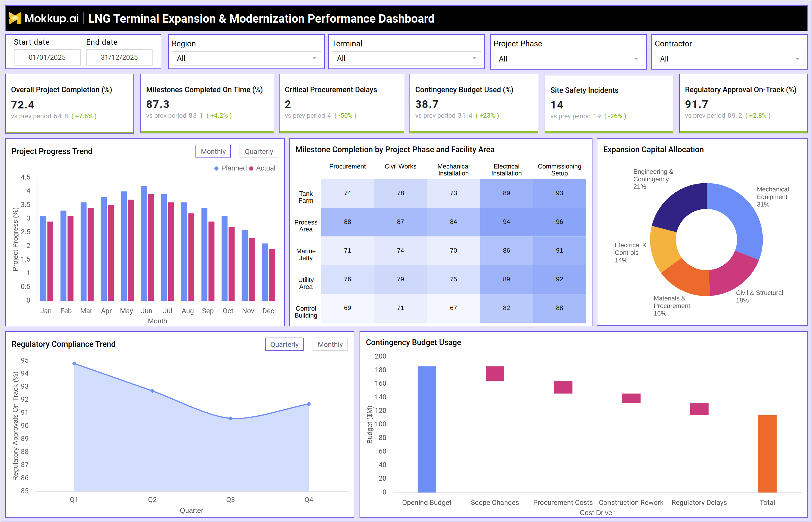Select the Milestones Completed On Time card

pos(207,104)
